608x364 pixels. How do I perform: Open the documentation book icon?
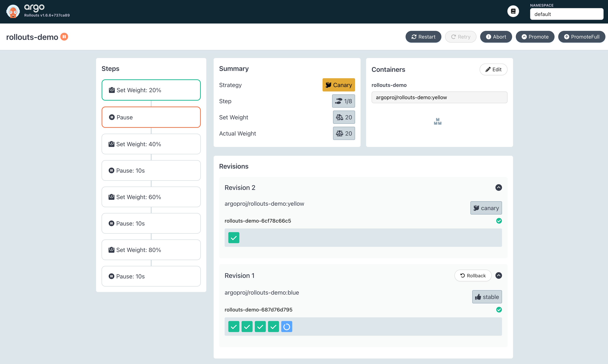click(x=513, y=11)
